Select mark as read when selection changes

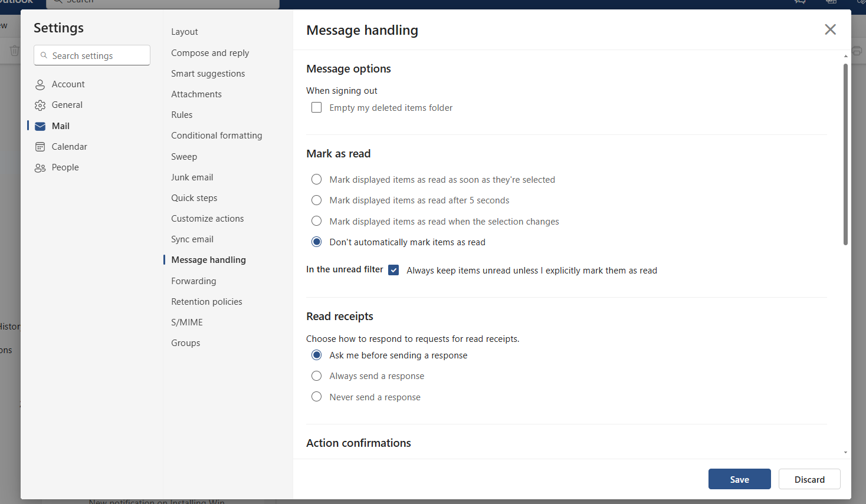click(x=317, y=222)
